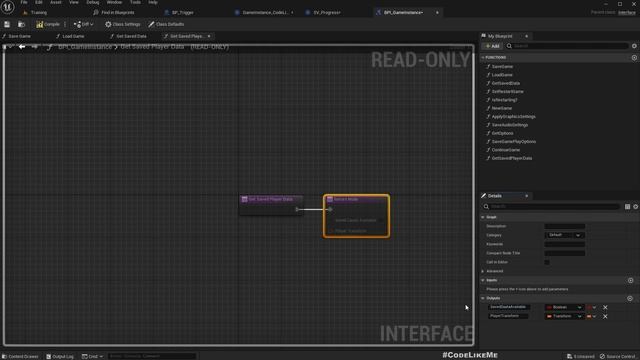Click the Add button in My Blueprint
The image size is (640, 360).
point(493,46)
